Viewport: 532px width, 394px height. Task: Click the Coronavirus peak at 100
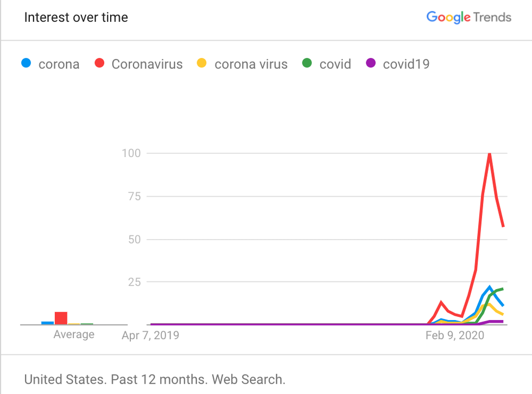pos(490,154)
